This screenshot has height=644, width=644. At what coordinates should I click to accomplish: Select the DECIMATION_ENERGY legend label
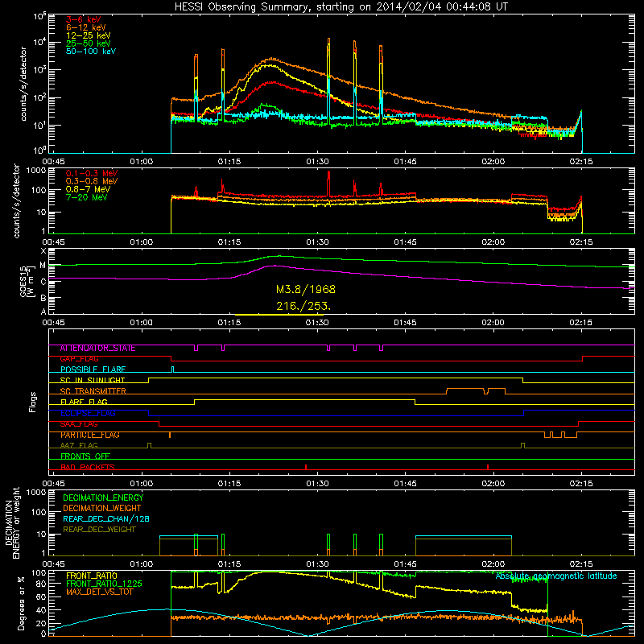click(103, 497)
